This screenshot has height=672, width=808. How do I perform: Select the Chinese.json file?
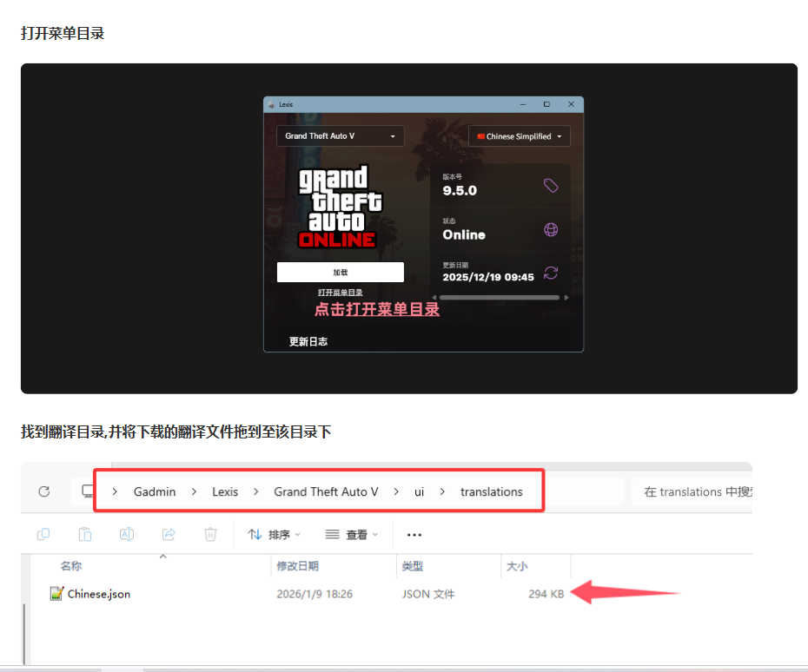coord(99,594)
